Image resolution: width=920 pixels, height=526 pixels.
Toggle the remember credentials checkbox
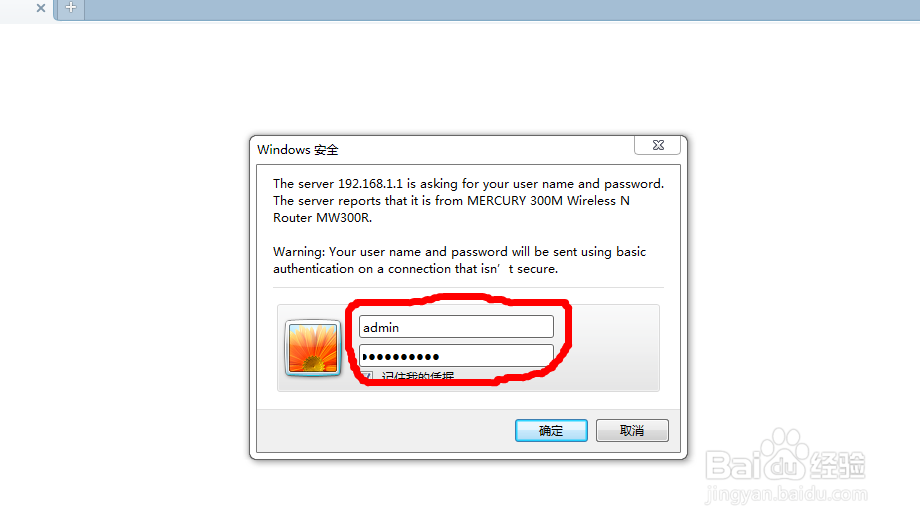pyautogui.click(x=366, y=376)
